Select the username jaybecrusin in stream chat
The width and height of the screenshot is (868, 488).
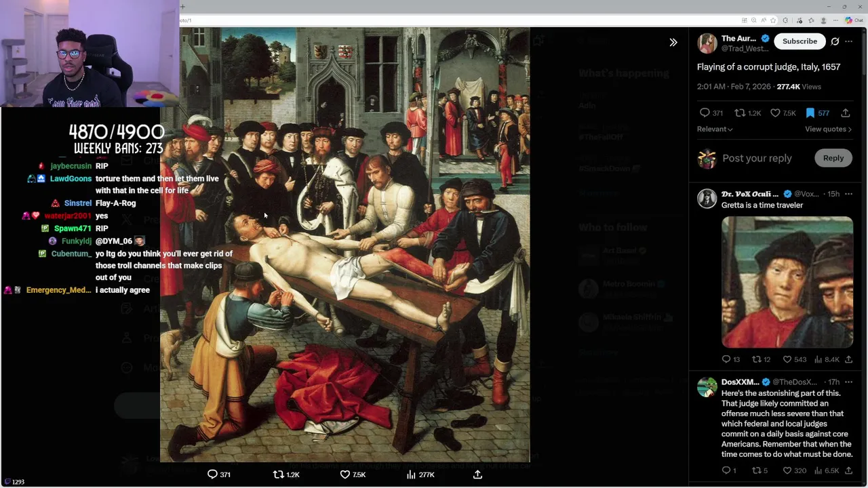click(71, 166)
